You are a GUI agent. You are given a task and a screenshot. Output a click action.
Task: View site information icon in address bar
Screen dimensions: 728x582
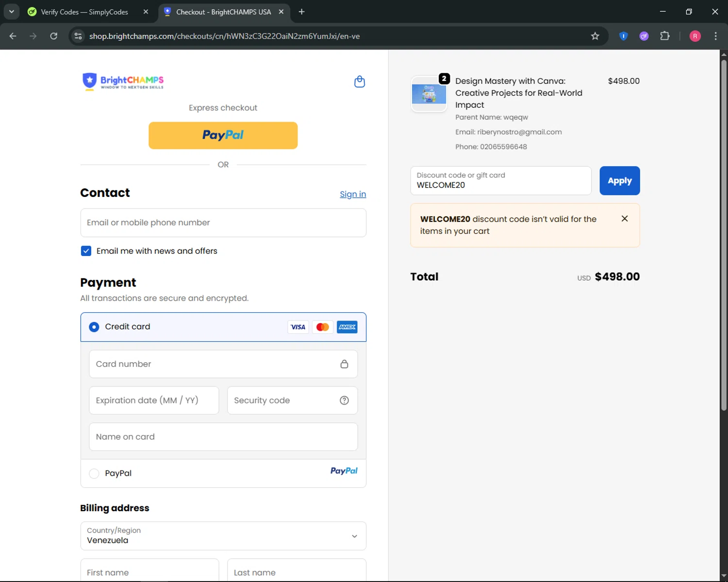tap(78, 36)
